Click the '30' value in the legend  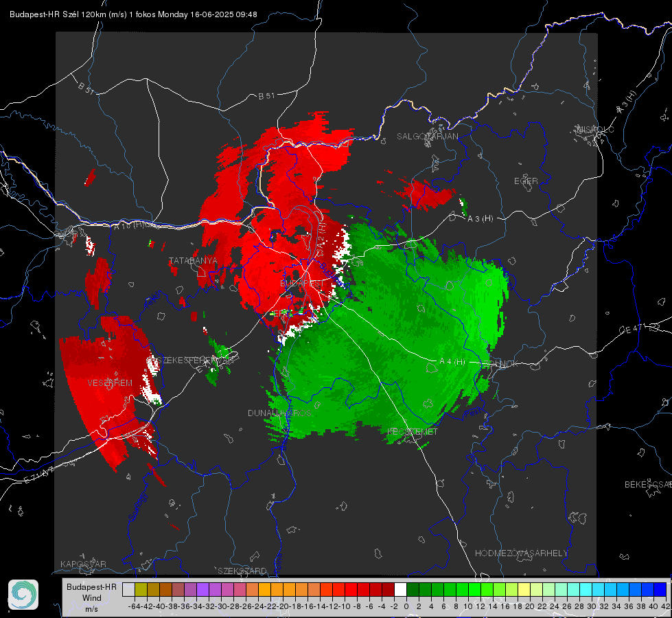(x=592, y=606)
